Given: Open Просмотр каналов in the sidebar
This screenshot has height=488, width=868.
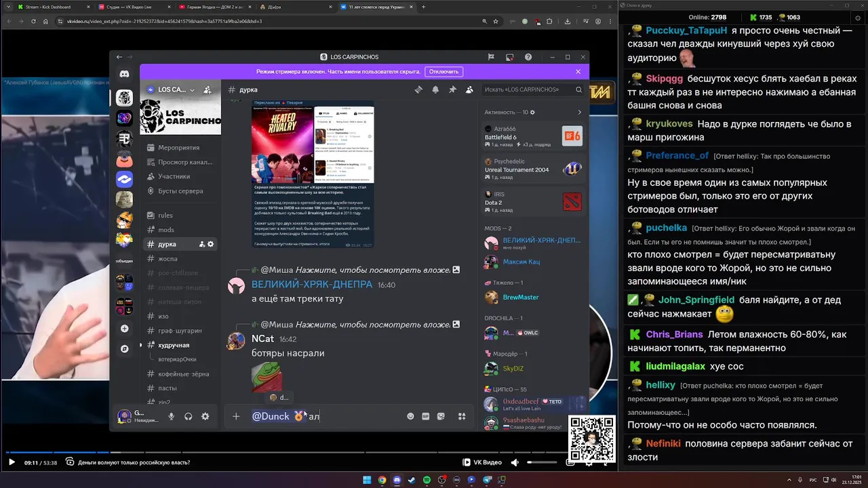Looking at the screenshot, I should 180,162.
